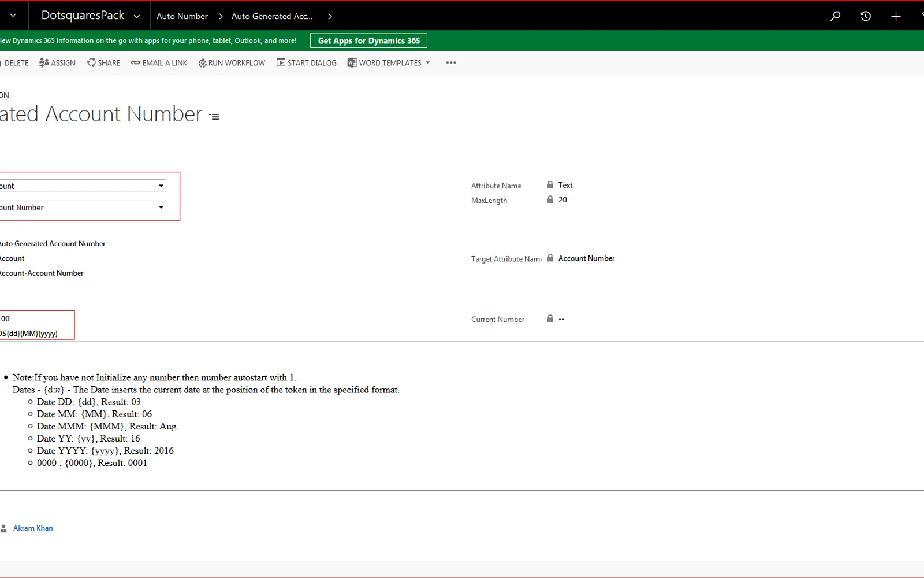Click the record title list menu icon
924x578 pixels.
214,116
